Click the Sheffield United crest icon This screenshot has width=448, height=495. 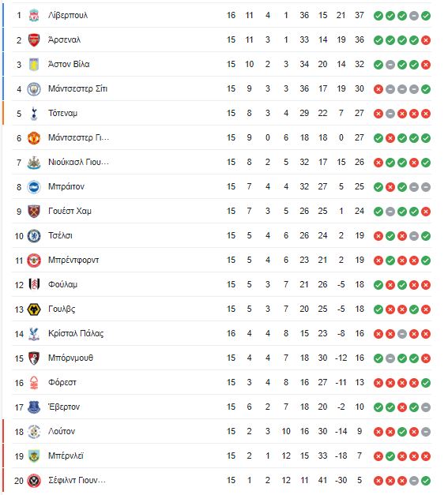pos(34,481)
